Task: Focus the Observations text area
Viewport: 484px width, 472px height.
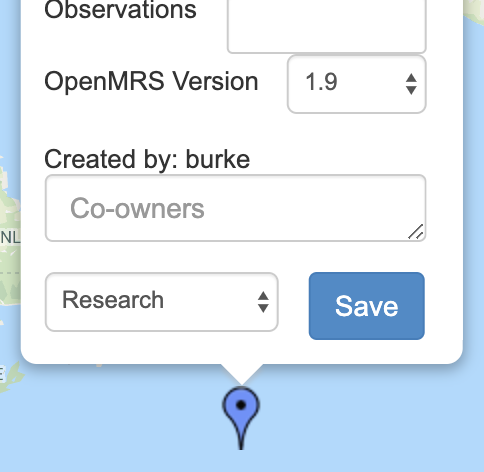Action: coord(327,25)
